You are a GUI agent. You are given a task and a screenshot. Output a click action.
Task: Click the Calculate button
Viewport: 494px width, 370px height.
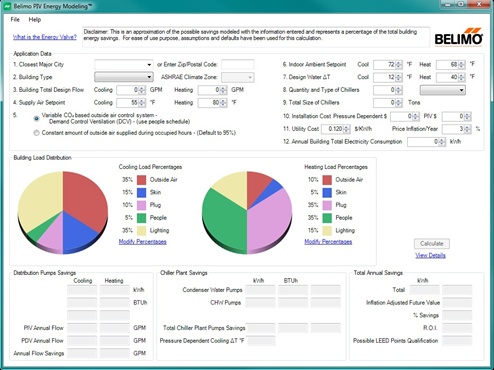[x=432, y=243]
